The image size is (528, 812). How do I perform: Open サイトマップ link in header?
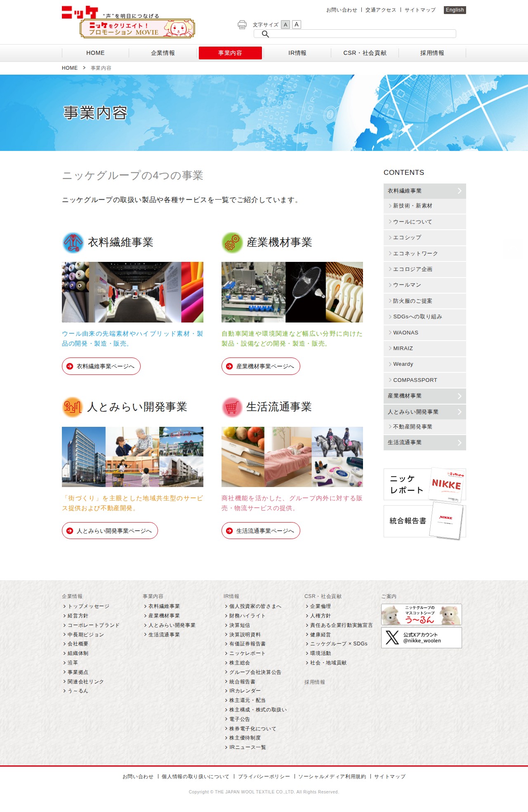coord(420,10)
